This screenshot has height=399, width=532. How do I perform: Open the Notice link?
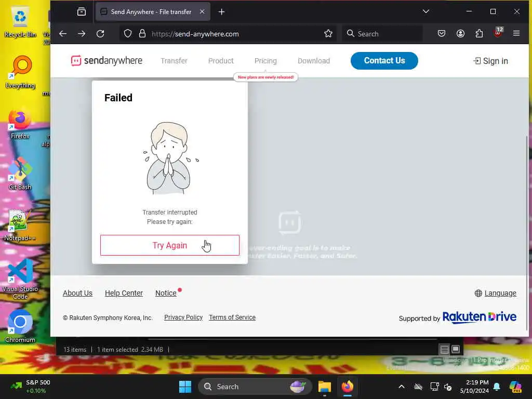(x=166, y=293)
